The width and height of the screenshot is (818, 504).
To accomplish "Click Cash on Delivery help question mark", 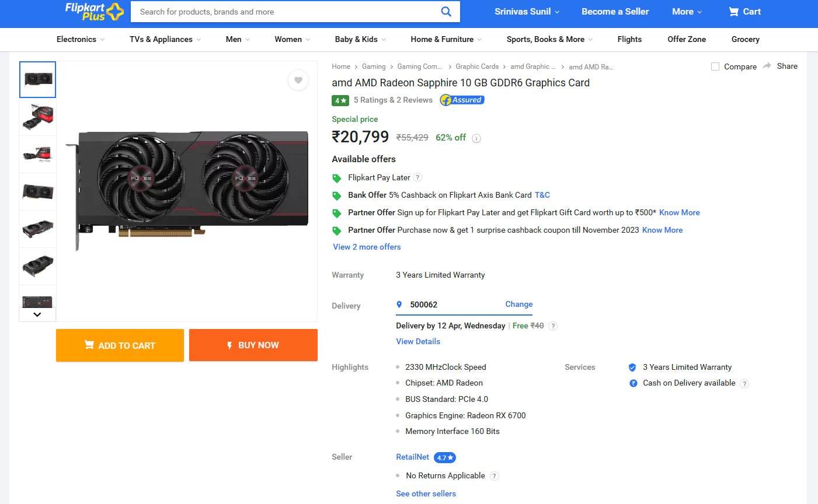I will 744,384.
